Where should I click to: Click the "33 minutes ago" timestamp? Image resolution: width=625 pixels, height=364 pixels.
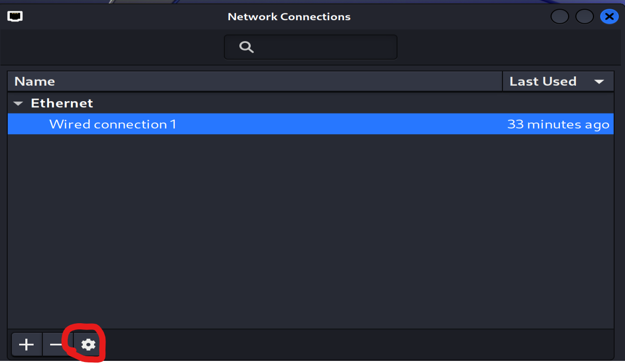(x=558, y=124)
